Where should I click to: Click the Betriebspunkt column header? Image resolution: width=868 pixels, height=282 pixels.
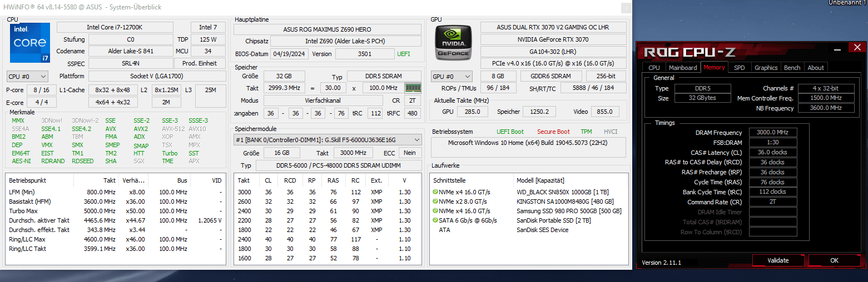tap(39, 180)
